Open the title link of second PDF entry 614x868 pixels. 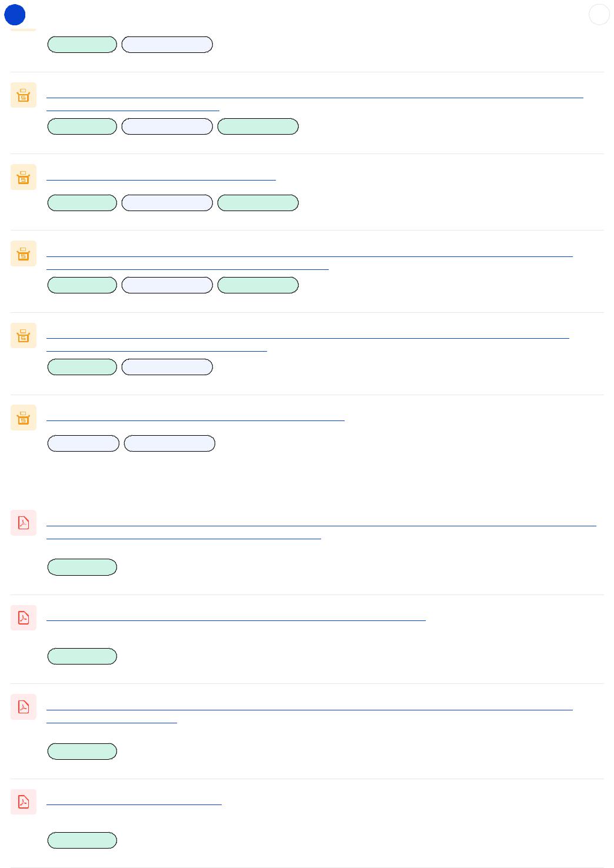[236, 616]
